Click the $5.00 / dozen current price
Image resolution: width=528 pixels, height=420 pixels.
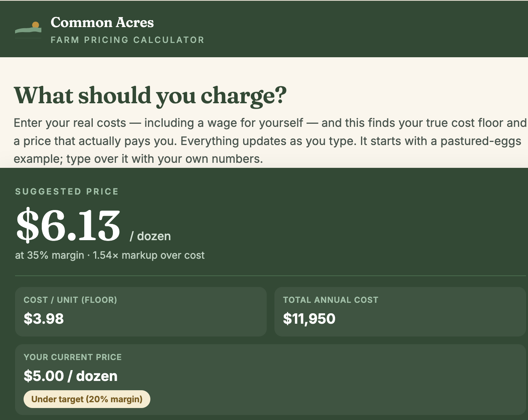click(71, 376)
